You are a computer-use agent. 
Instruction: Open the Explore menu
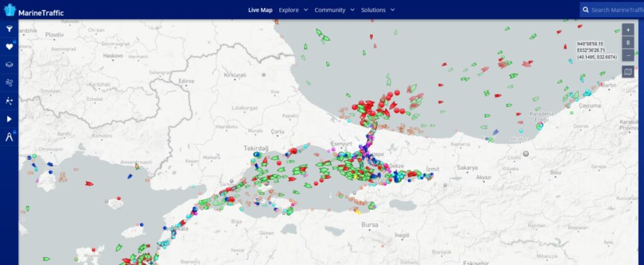coord(289,10)
